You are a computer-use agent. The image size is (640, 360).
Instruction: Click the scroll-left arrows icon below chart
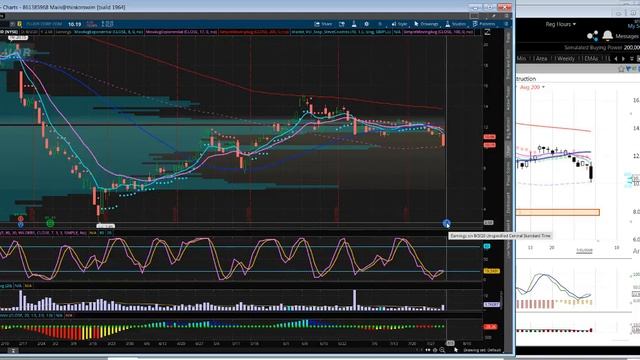[x=428, y=350]
